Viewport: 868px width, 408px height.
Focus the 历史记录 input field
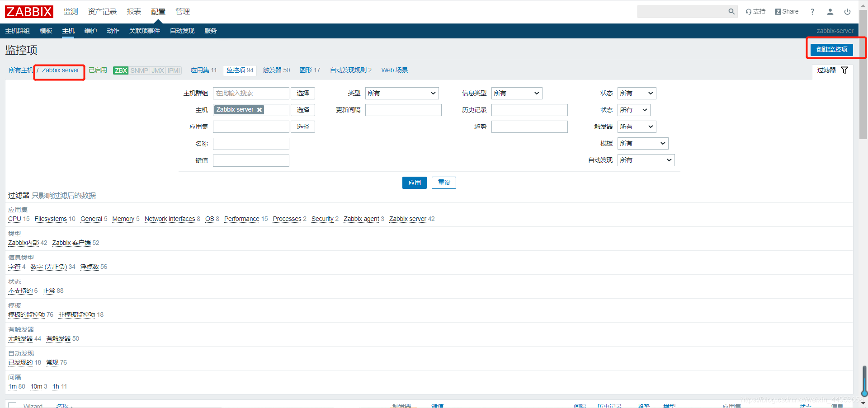tap(529, 110)
